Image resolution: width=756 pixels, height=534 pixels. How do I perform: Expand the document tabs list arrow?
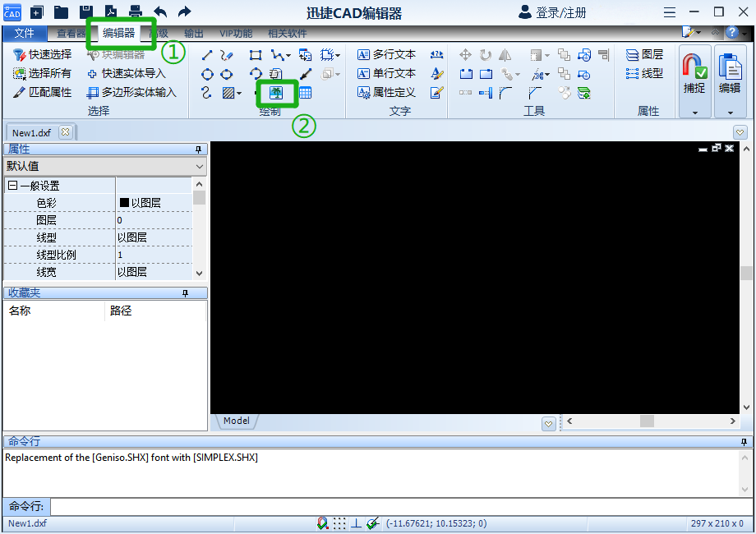[x=740, y=132]
